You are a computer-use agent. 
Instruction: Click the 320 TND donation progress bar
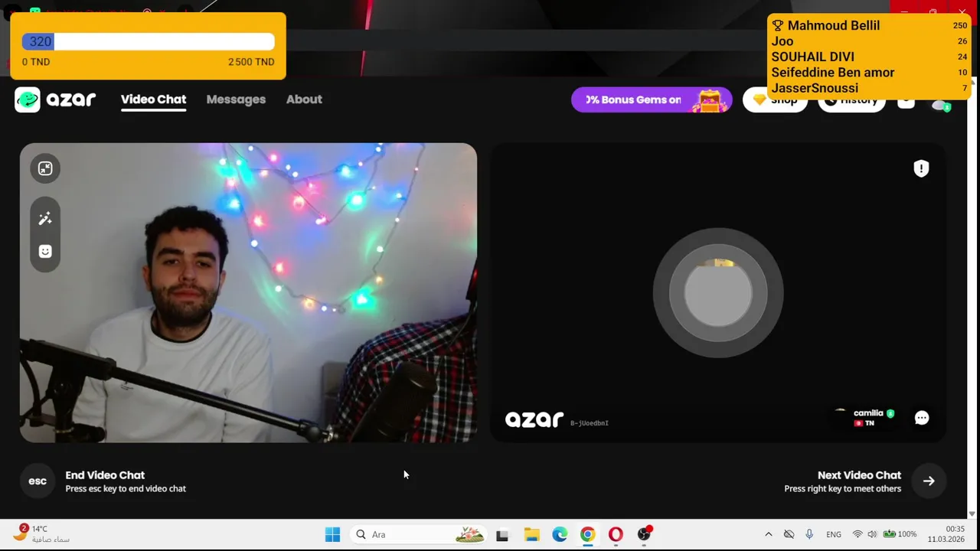(148, 42)
